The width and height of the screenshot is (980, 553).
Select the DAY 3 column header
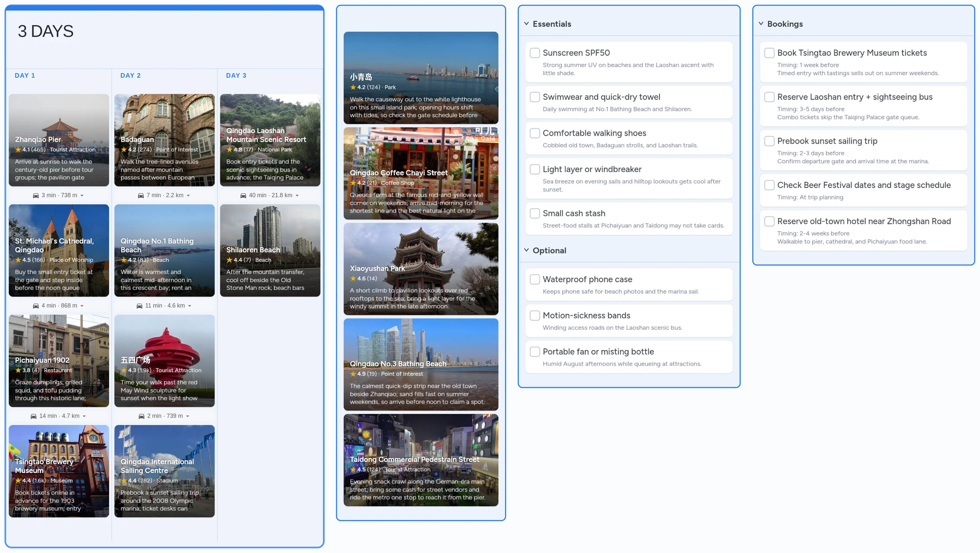coord(236,76)
